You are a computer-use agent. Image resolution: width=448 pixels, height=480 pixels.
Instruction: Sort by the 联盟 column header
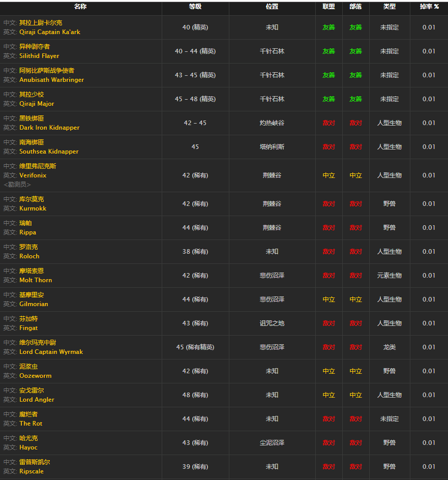(x=328, y=7)
